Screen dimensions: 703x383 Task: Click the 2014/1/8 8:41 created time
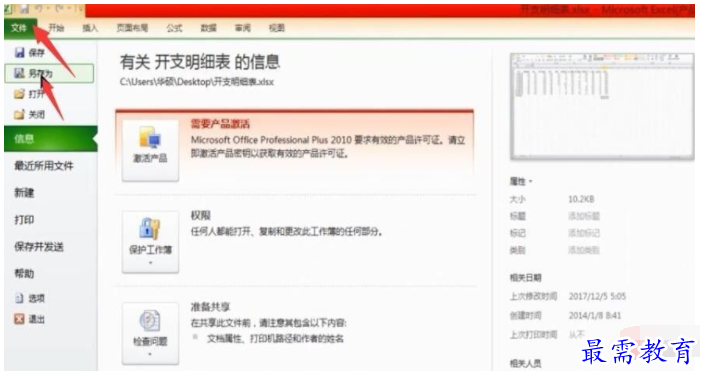[x=595, y=315]
